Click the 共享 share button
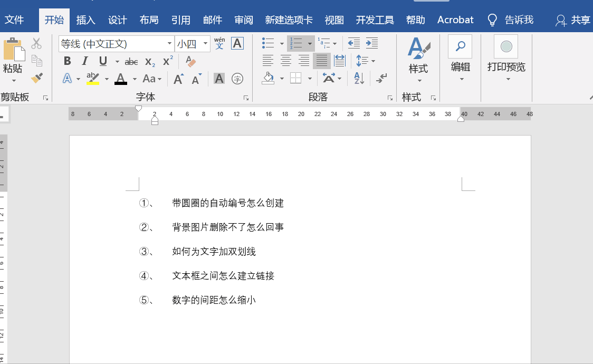Viewport: 593px width, 364px height. 577,20
